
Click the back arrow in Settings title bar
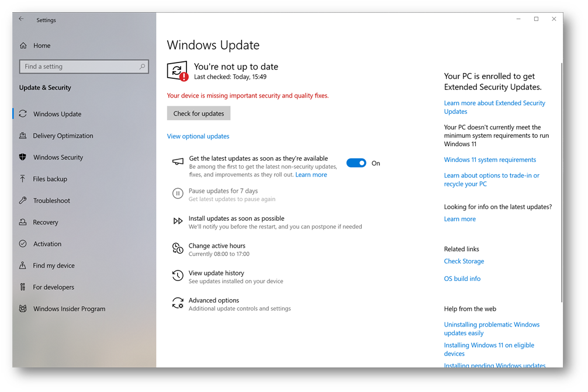(x=22, y=19)
